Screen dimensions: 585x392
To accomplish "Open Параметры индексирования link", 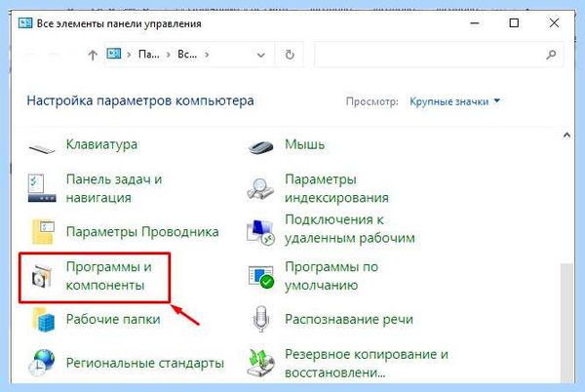I will tap(336, 188).
